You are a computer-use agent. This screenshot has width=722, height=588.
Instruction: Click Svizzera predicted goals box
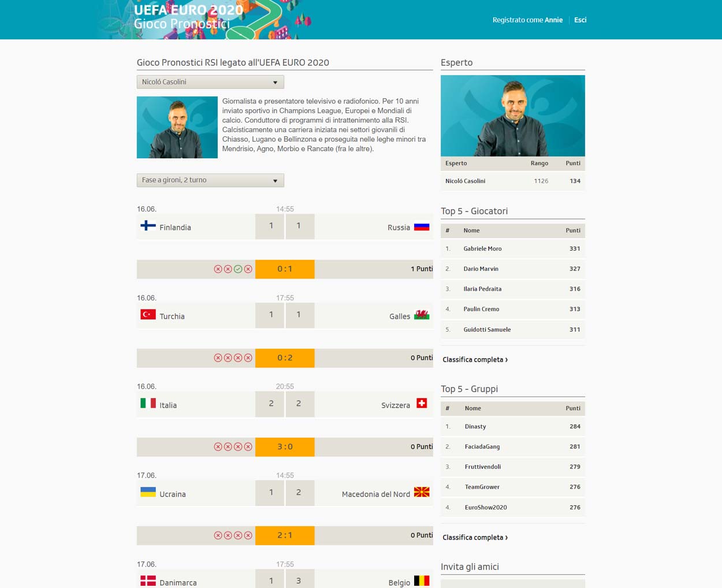[x=300, y=404]
